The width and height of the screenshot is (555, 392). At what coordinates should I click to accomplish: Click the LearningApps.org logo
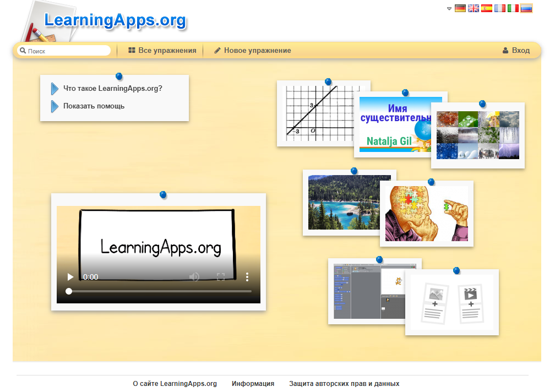pos(115,20)
